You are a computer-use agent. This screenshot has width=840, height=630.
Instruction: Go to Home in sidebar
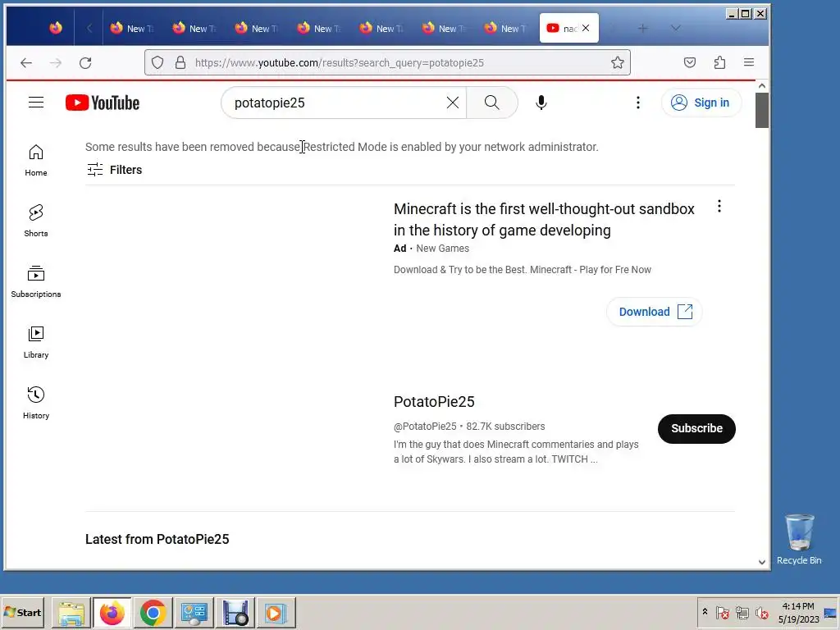[36, 160]
